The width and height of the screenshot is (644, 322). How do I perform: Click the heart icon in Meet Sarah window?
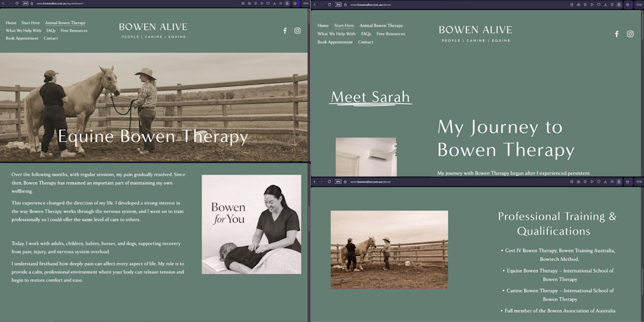(x=598, y=4)
